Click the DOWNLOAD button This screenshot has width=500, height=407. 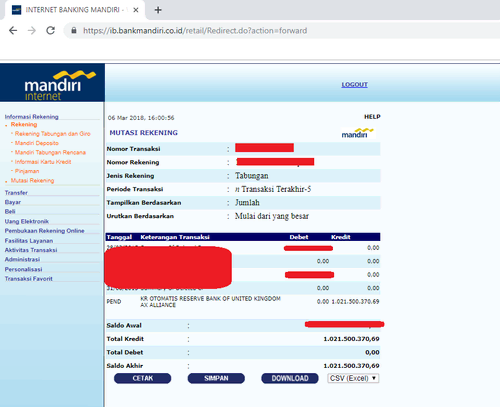290,378
